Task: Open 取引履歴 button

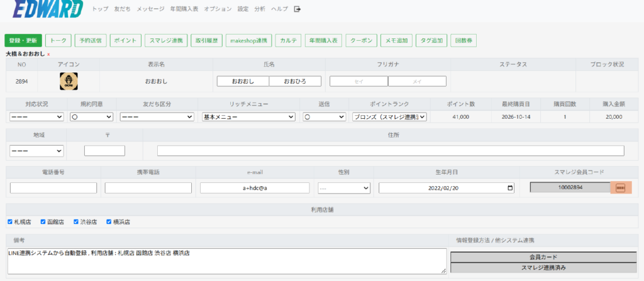Action: coord(206,40)
